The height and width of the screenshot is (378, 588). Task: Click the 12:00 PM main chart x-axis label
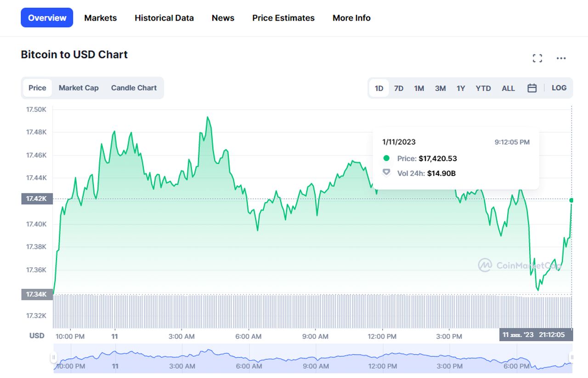pyautogui.click(x=382, y=336)
